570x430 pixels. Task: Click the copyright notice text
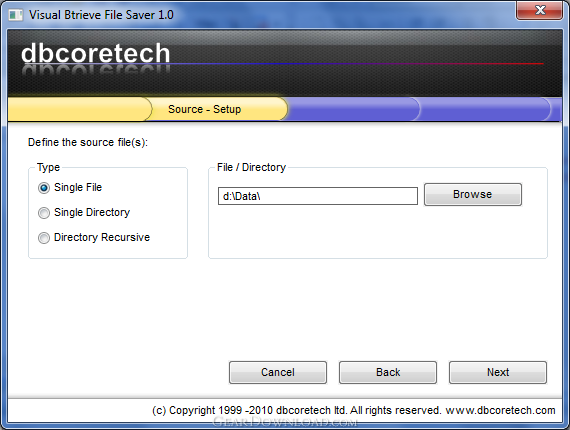coord(297,410)
